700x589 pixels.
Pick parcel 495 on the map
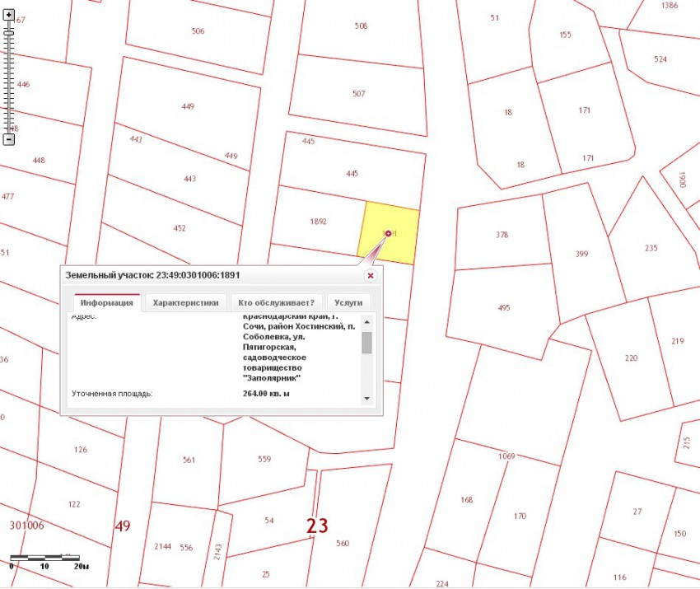click(x=503, y=307)
